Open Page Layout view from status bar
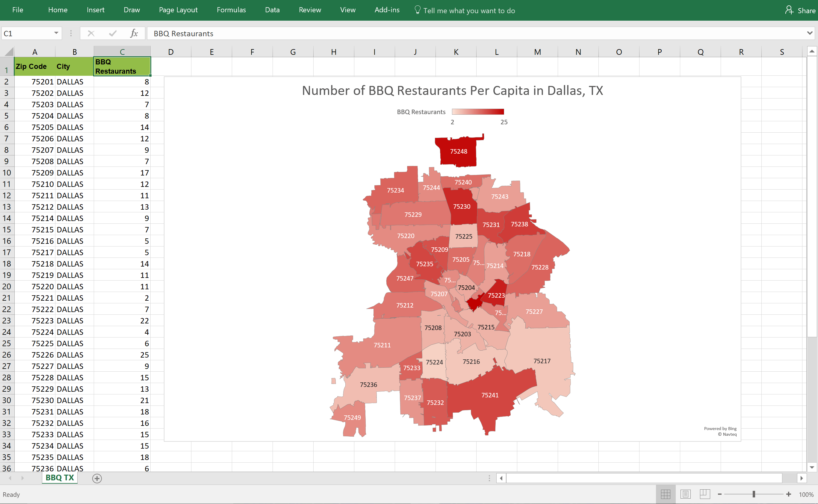The width and height of the screenshot is (818, 504). (685, 494)
